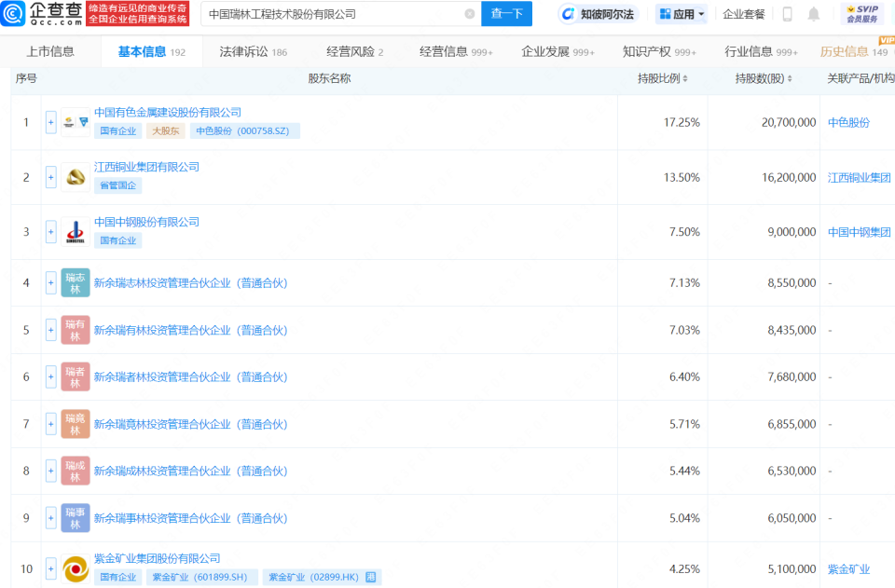
Task: Switch to 经营信息 tab
Action: [x=456, y=52]
